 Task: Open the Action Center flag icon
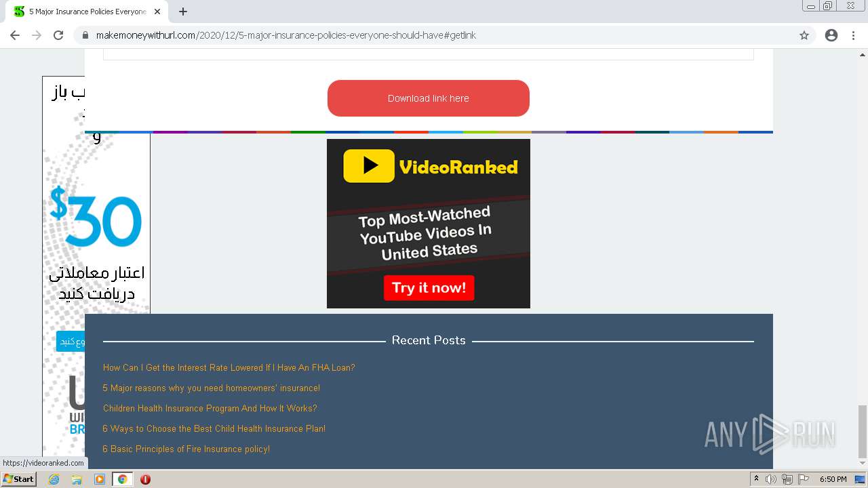[x=804, y=479]
